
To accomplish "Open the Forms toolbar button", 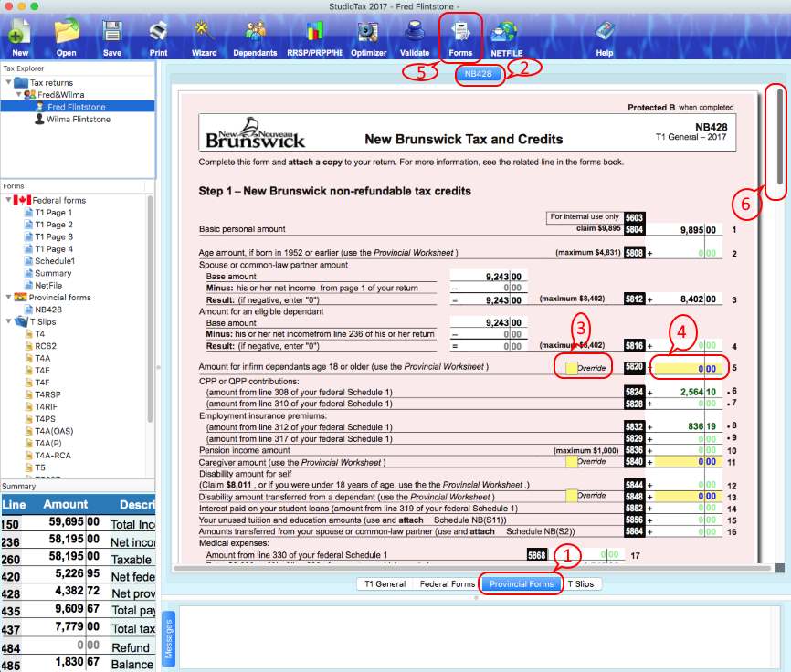I will coord(460,37).
